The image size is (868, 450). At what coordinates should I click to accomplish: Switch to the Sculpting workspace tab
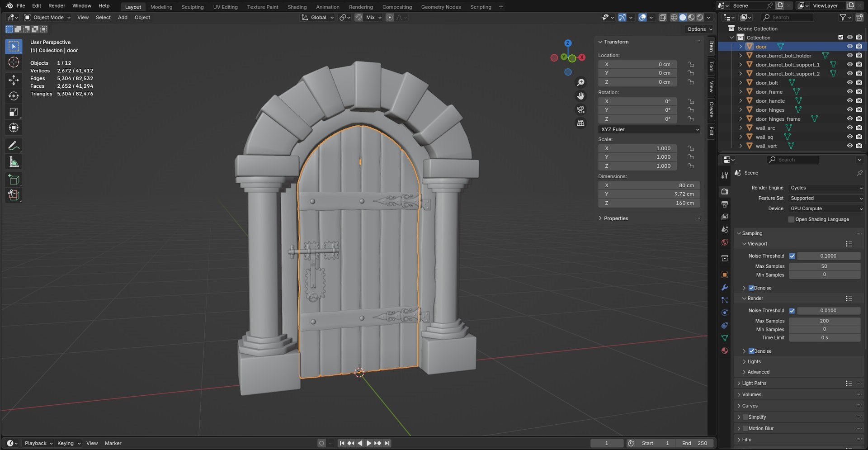[193, 7]
